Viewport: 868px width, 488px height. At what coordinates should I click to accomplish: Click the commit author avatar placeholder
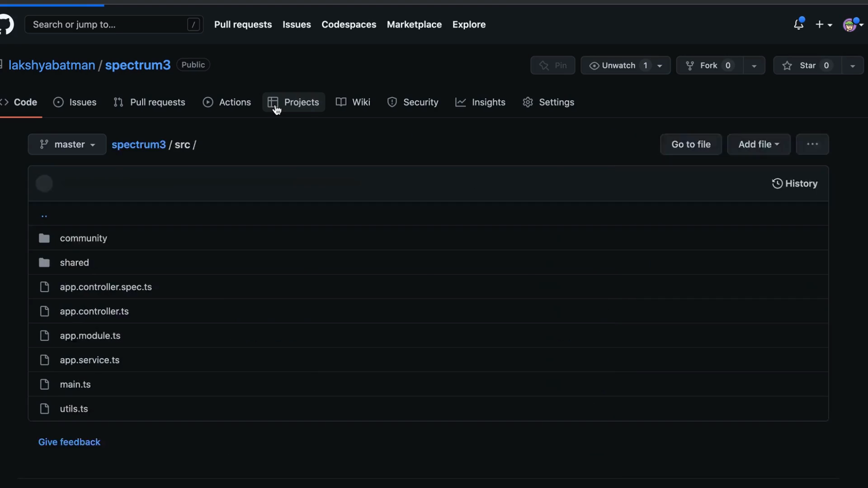coord(44,183)
